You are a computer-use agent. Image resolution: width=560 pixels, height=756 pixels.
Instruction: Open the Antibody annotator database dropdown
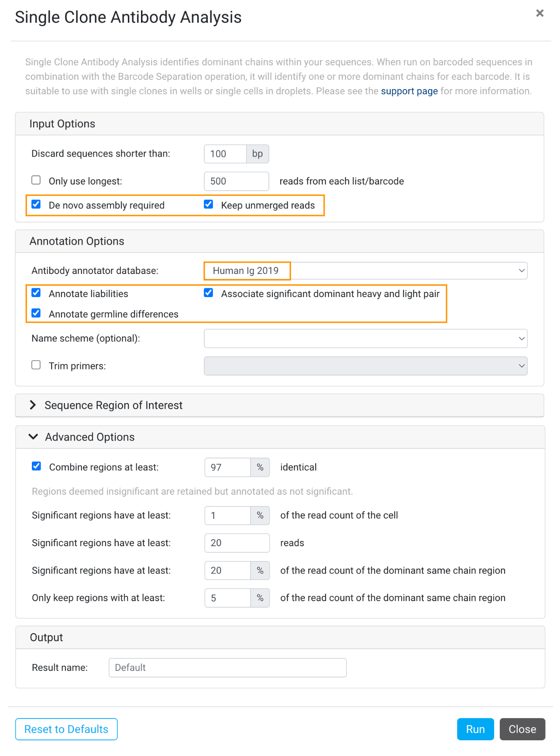click(x=366, y=270)
